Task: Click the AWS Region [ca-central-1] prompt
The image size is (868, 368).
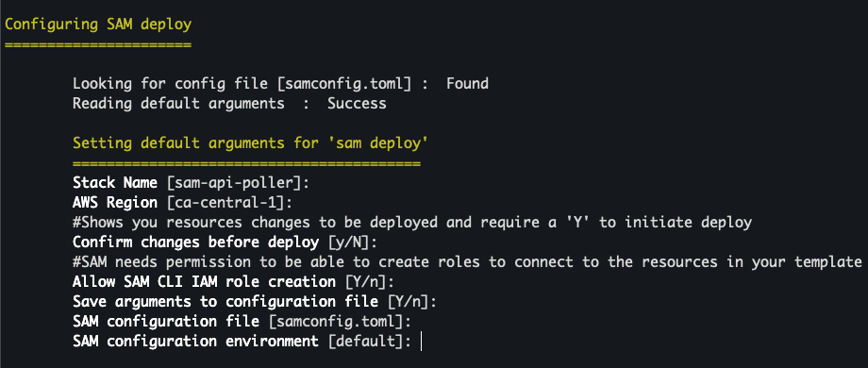Action: coord(182,203)
